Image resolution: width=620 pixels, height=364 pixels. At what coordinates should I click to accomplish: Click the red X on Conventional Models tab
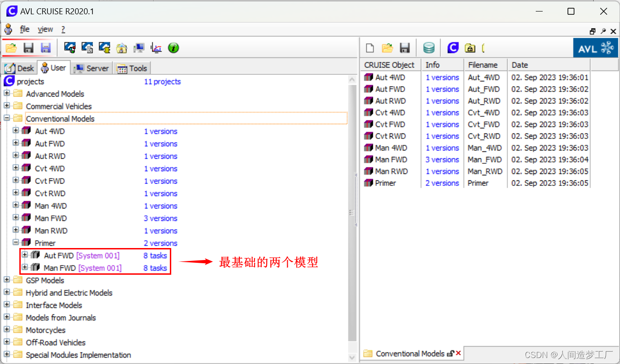(458, 353)
